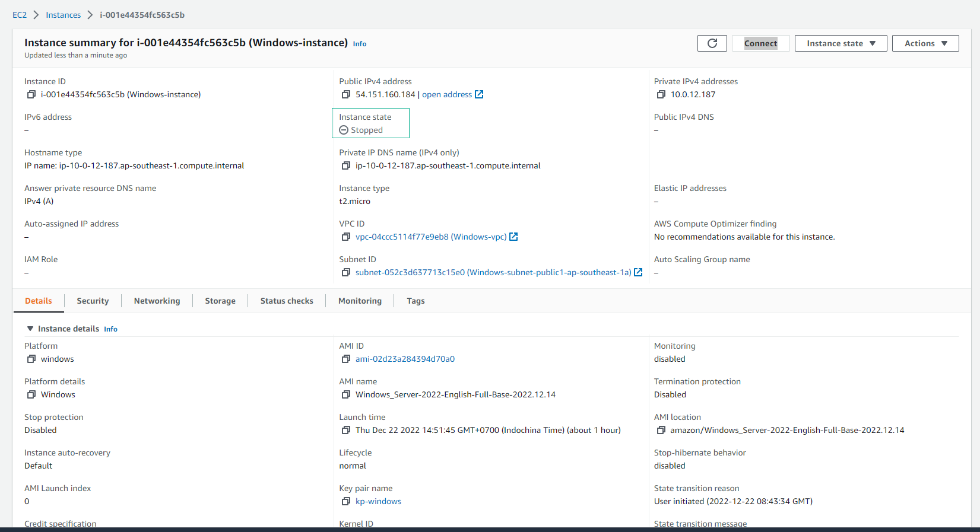This screenshot has width=980, height=532.
Task: Click the Lifecycle value normal
Action: click(353, 466)
